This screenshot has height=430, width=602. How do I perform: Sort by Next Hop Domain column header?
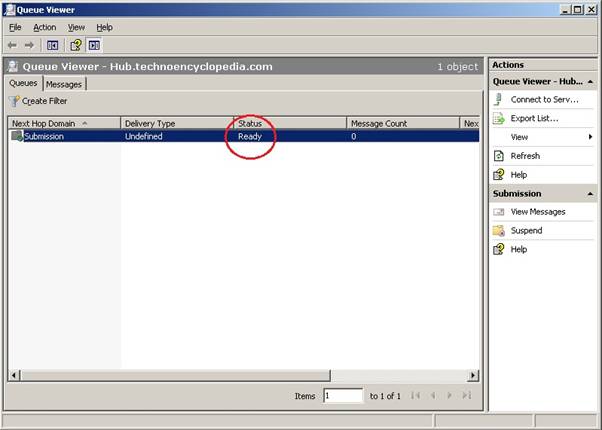[x=64, y=123]
